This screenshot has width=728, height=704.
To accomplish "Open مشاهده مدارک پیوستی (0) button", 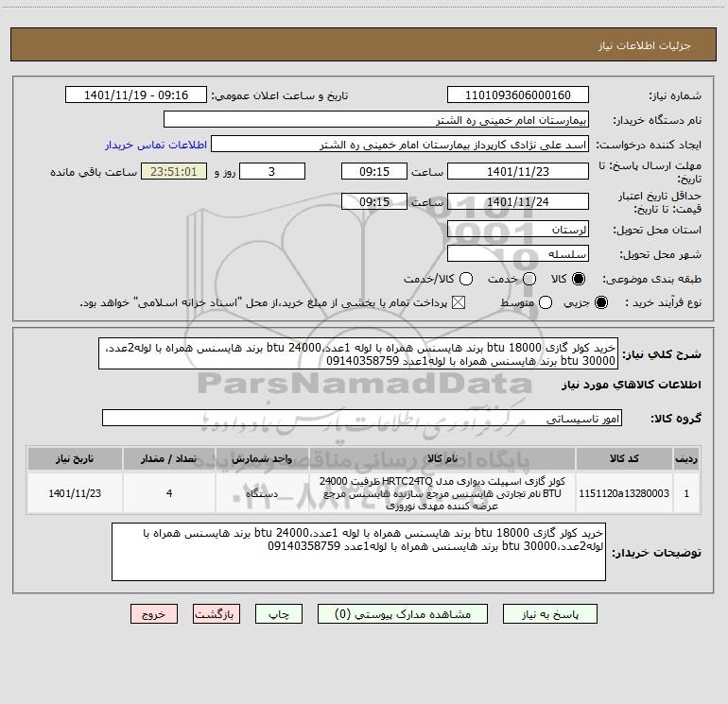I will click(x=403, y=614).
